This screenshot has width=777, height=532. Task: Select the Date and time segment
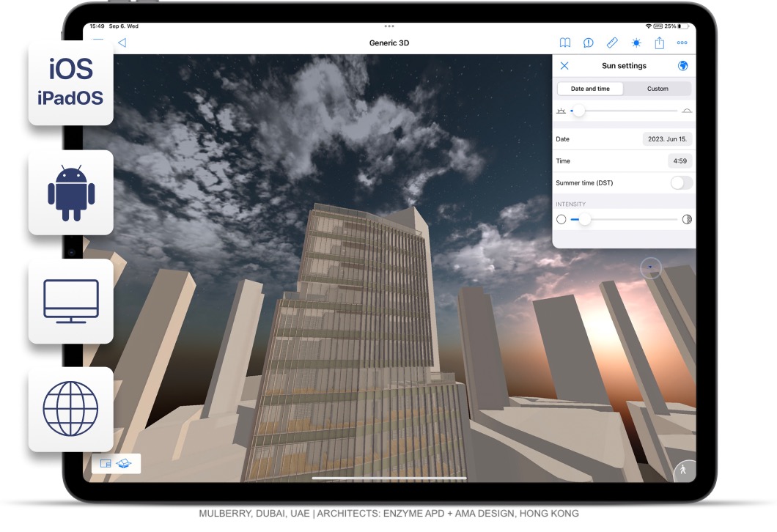coord(589,89)
